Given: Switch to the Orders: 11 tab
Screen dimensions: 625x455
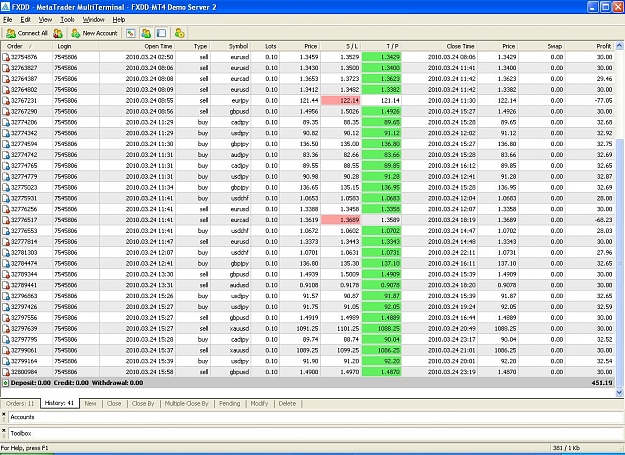Looking at the screenshot, I should click(20, 404).
